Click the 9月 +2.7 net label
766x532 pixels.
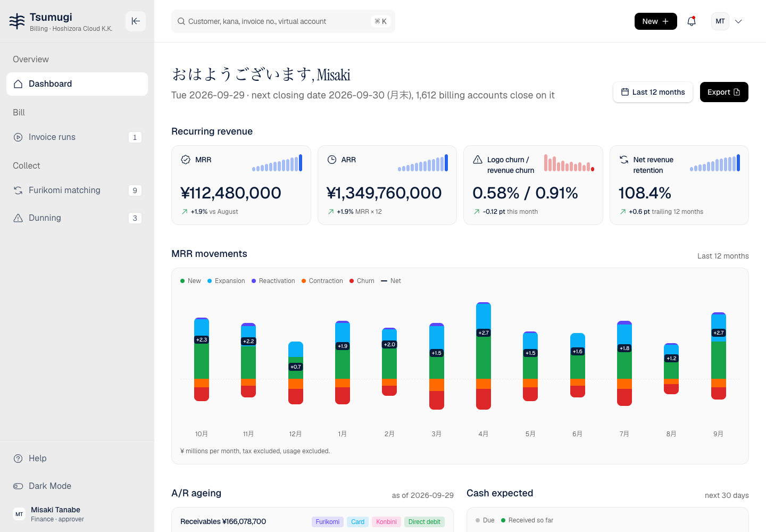pyautogui.click(x=719, y=333)
